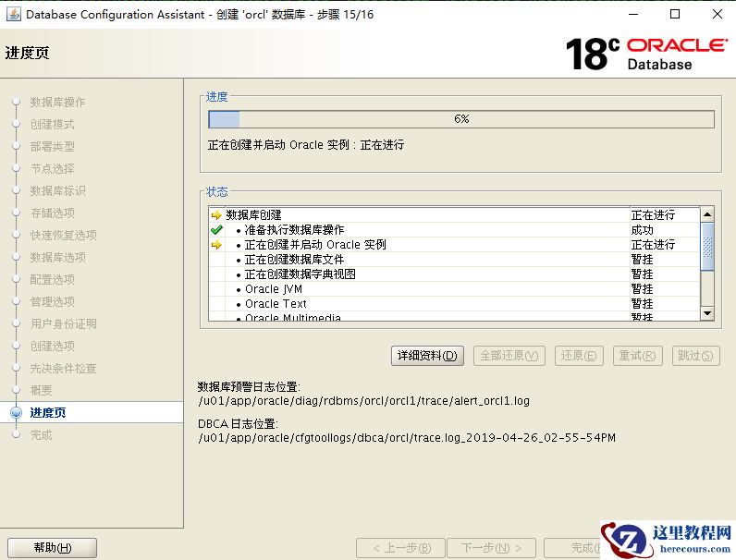Image resolution: width=736 pixels, height=560 pixels.
Task: Select 数据库选项 step in sidebar
Action: click(x=57, y=258)
